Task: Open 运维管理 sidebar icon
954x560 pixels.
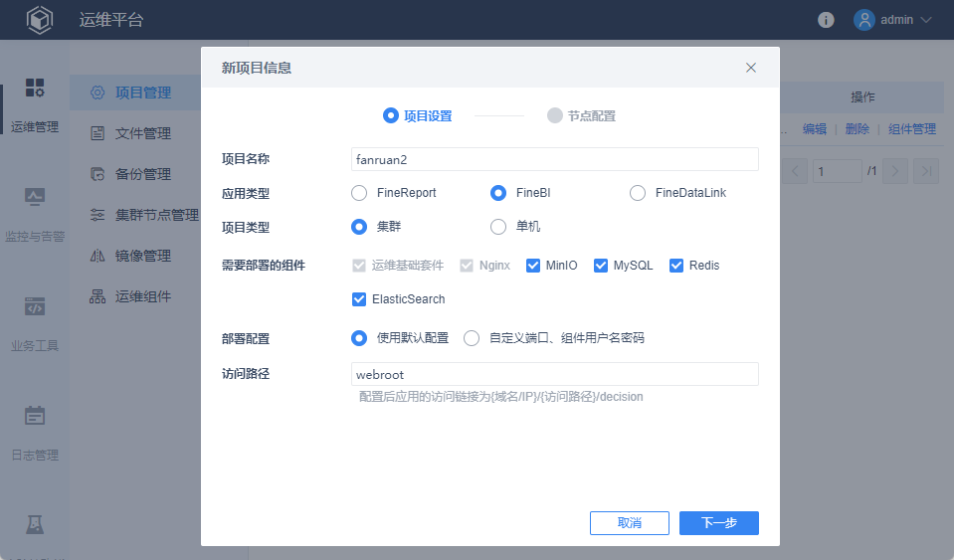Action: 35,88
